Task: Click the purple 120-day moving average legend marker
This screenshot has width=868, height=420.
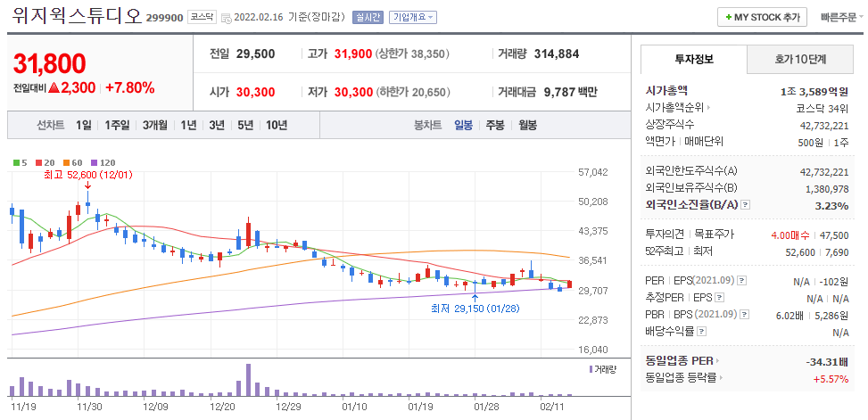Action: (x=94, y=162)
